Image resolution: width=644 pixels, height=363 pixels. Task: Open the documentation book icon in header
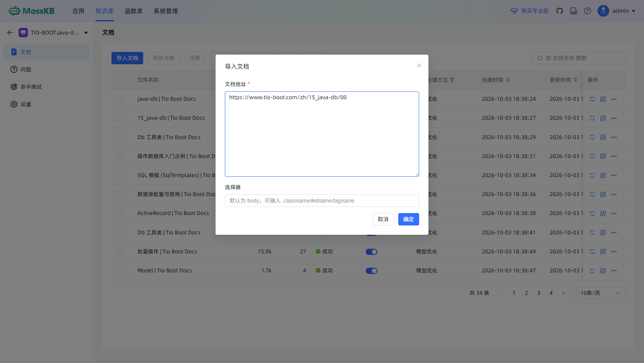coord(574,11)
